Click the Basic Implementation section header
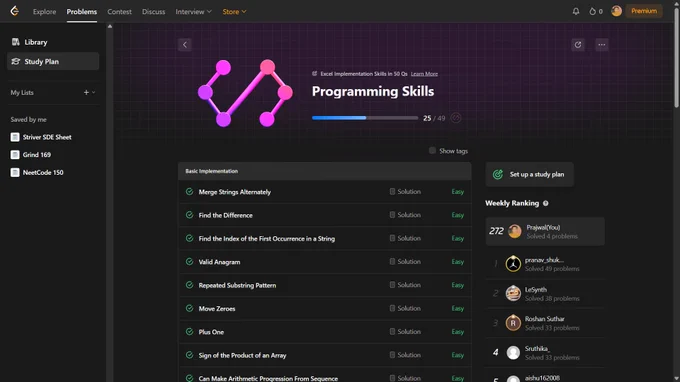The height and width of the screenshot is (382, 680). 324,171
